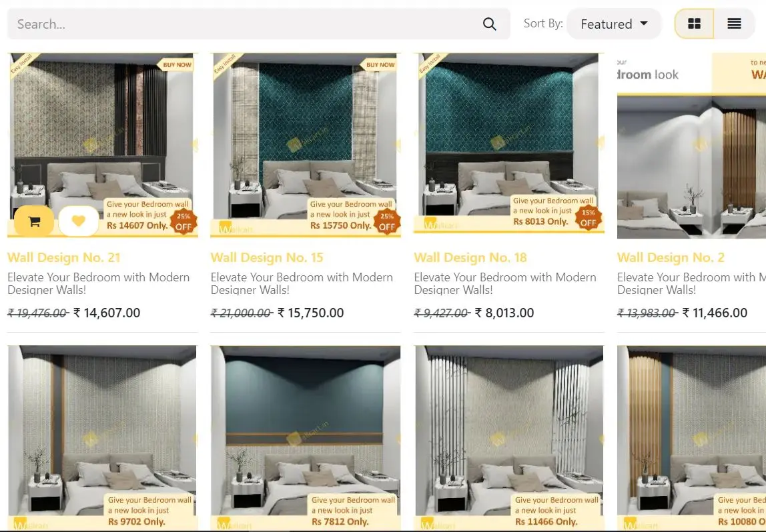This screenshot has height=532, width=766.
Task: Switch to list view layout
Action: tap(734, 23)
